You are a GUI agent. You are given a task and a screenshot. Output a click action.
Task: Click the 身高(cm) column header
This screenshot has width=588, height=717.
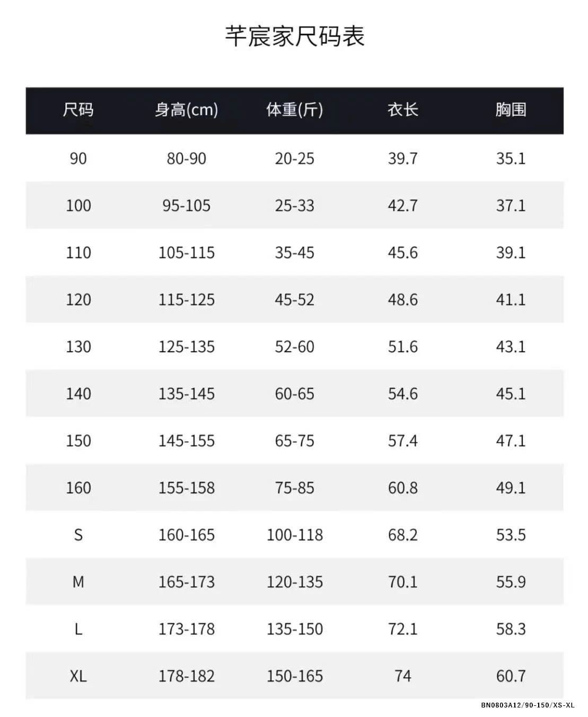186,110
